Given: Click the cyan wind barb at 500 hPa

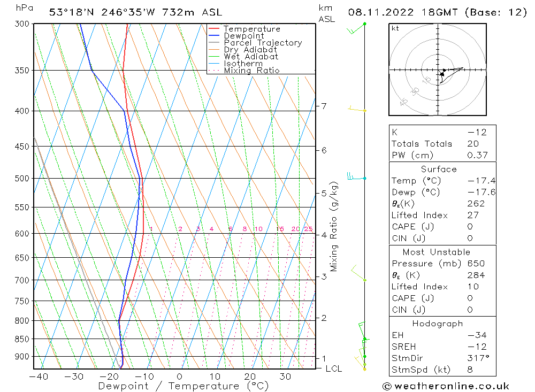Looking at the screenshot, I should tap(356, 176).
